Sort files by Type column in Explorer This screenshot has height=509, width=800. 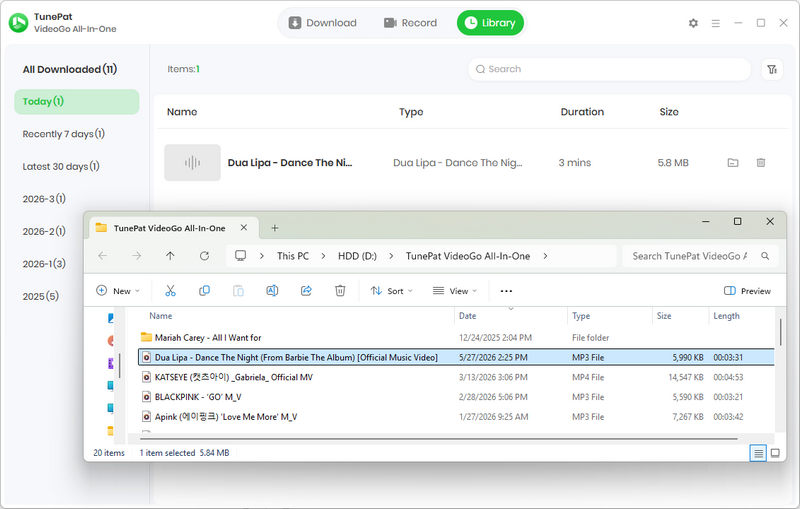point(581,316)
